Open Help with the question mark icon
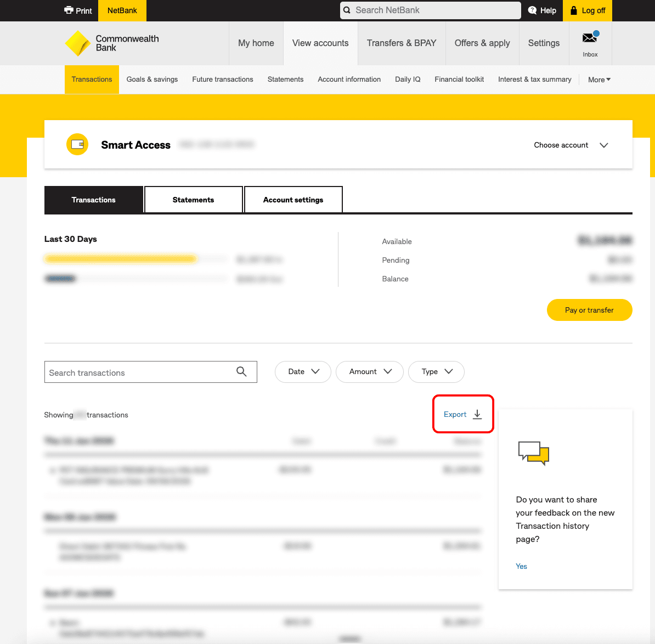The image size is (655, 644). [542, 10]
